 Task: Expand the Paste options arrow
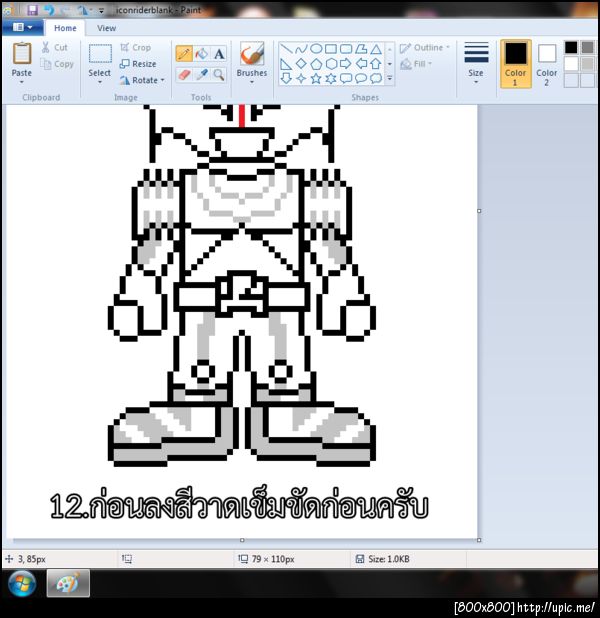[22, 82]
